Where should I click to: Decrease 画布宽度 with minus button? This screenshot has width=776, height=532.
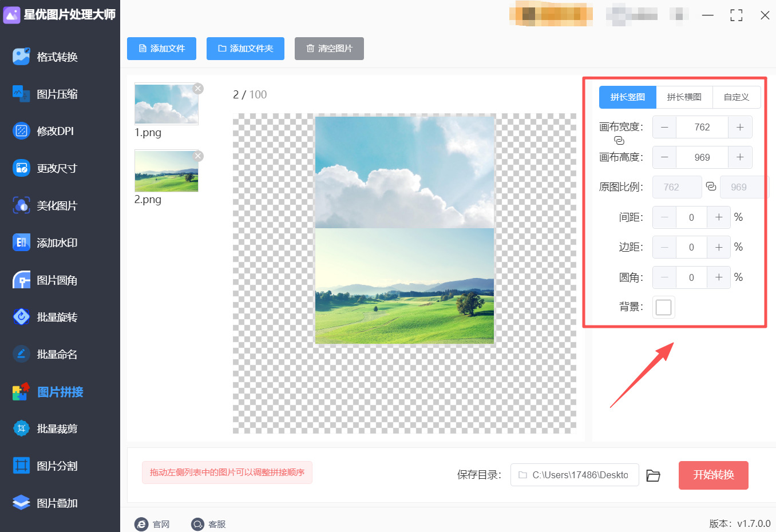(x=664, y=127)
